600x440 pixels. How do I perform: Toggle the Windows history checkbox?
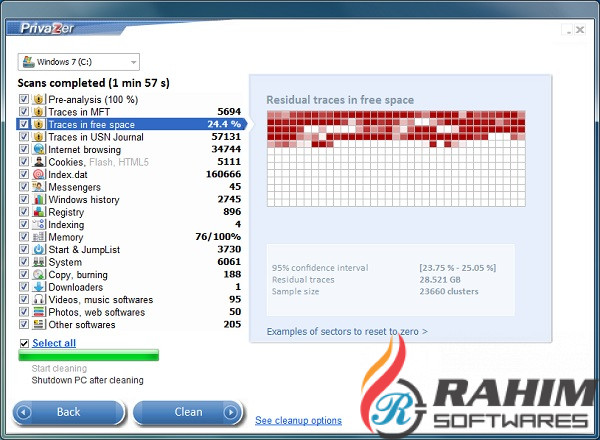tap(24, 199)
